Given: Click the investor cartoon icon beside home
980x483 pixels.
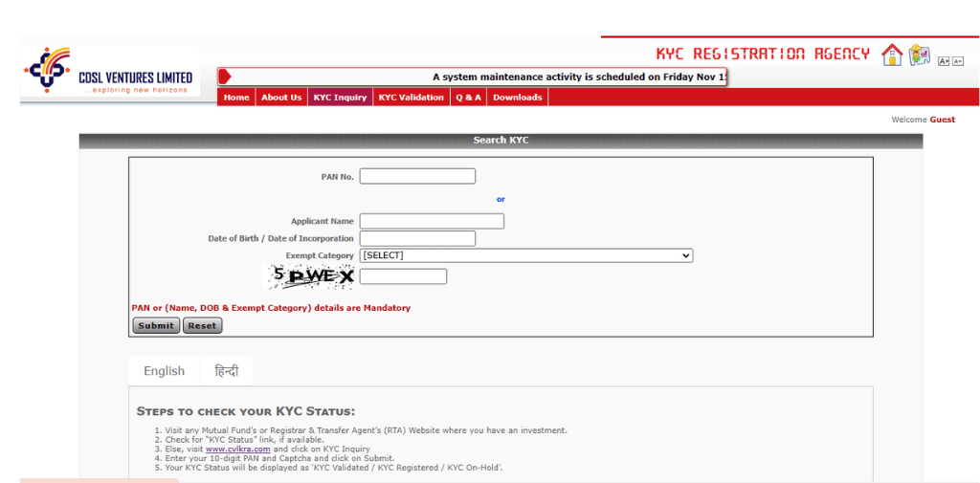Looking at the screenshot, I should click(920, 55).
